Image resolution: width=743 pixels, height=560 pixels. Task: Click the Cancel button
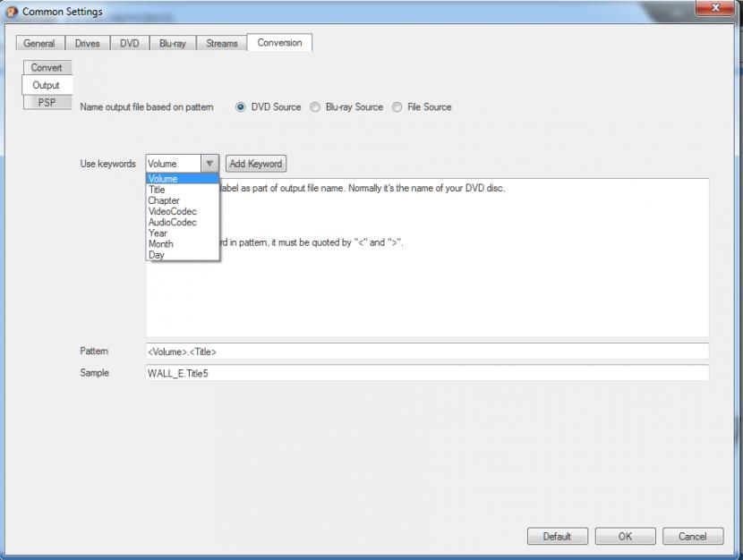693,537
